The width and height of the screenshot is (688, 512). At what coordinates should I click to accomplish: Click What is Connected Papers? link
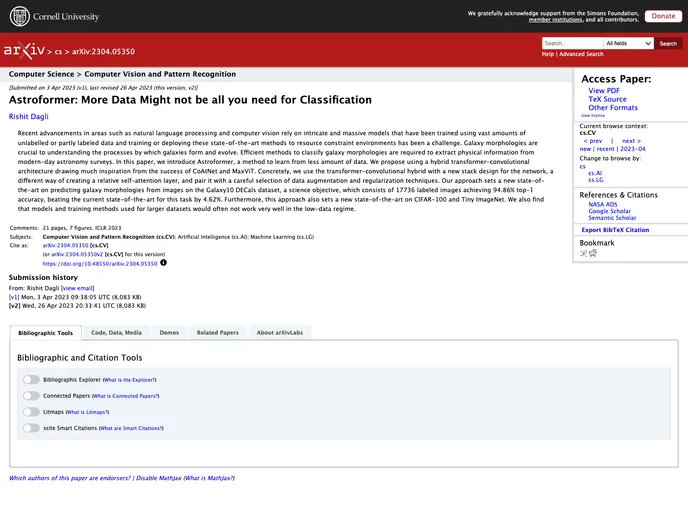[x=125, y=396]
